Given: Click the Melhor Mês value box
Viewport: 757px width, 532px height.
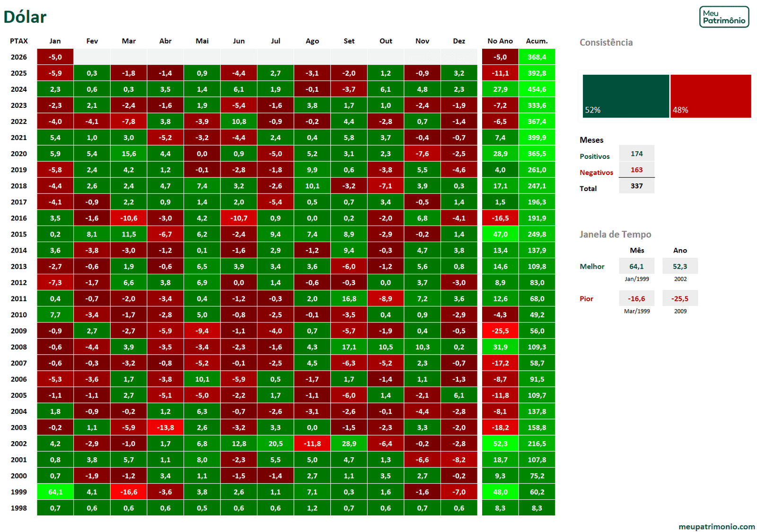Looking at the screenshot, I should coord(636,266).
